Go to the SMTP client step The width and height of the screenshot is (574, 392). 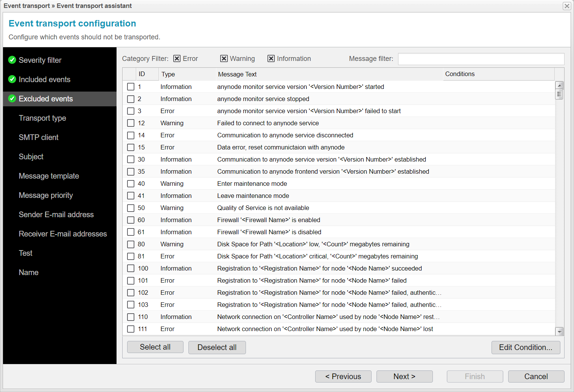coord(39,137)
